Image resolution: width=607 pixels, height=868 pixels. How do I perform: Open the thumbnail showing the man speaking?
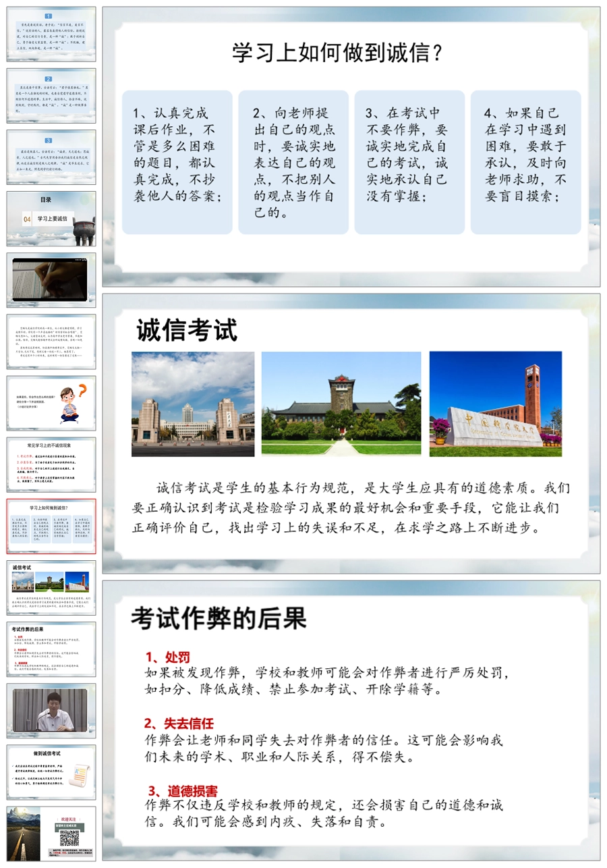click(51, 711)
